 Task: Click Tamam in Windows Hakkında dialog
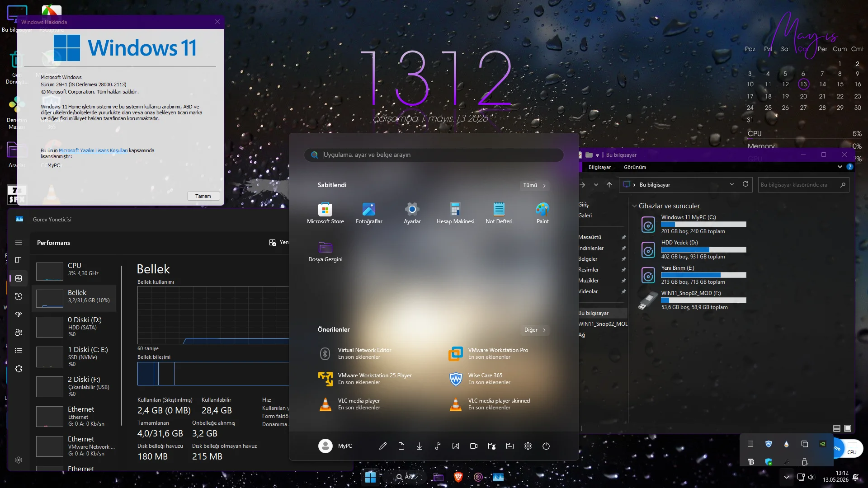(203, 196)
